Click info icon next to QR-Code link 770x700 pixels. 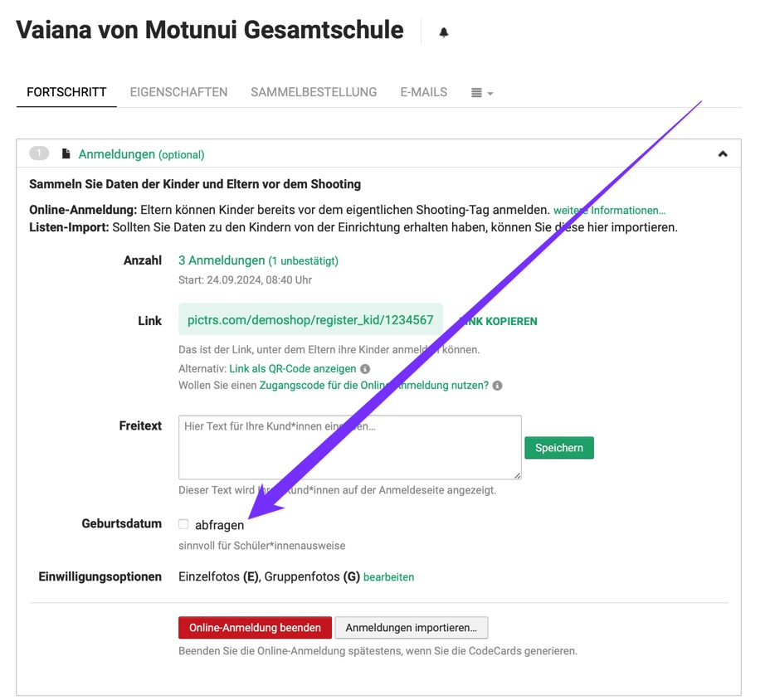click(x=365, y=369)
